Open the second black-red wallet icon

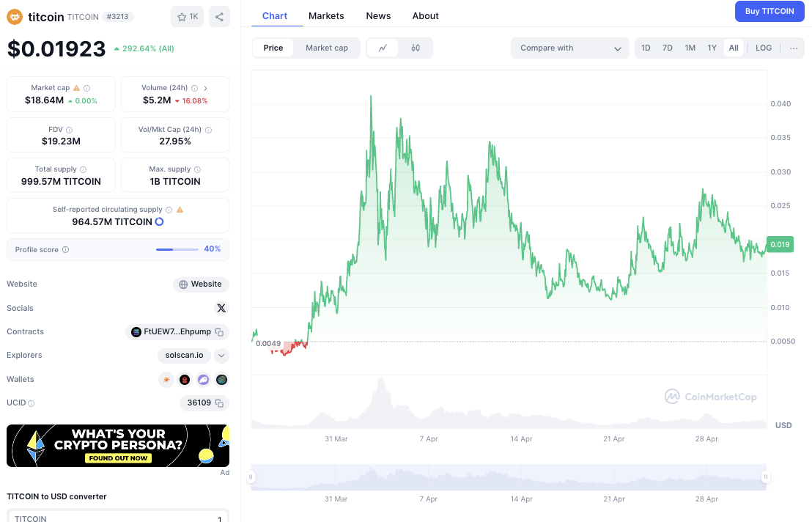coord(185,380)
